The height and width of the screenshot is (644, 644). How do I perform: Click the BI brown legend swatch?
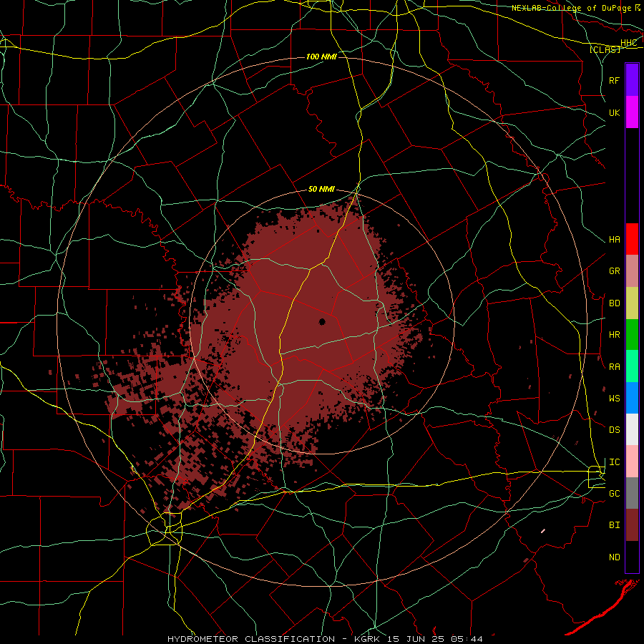[x=632, y=525]
